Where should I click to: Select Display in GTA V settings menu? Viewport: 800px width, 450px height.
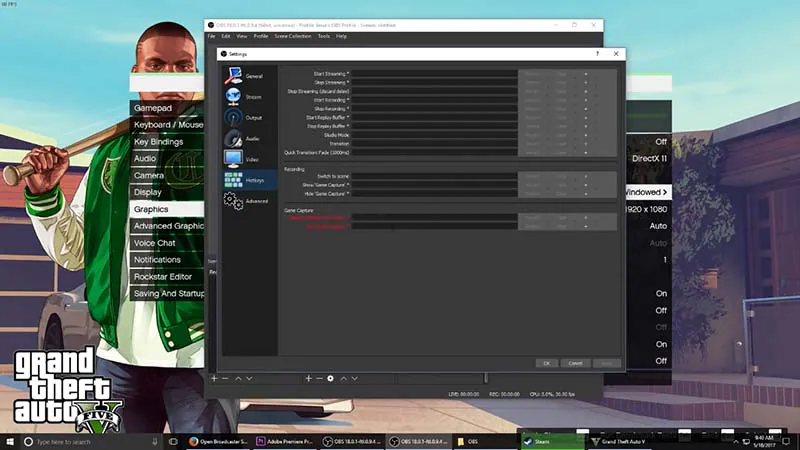167,192
